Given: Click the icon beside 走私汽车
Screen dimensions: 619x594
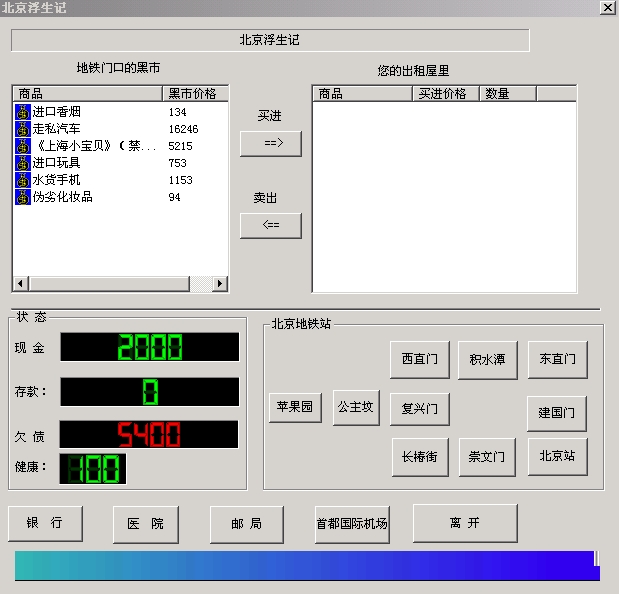Looking at the screenshot, I should tap(23, 129).
